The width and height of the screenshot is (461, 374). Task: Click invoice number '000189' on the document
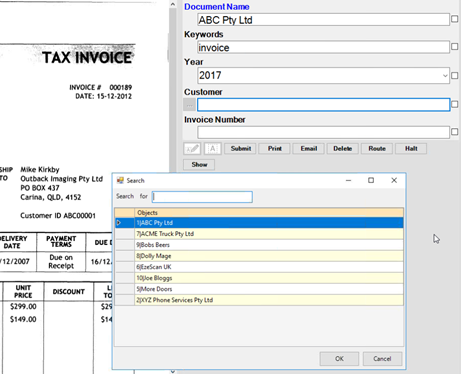tap(121, 87)
